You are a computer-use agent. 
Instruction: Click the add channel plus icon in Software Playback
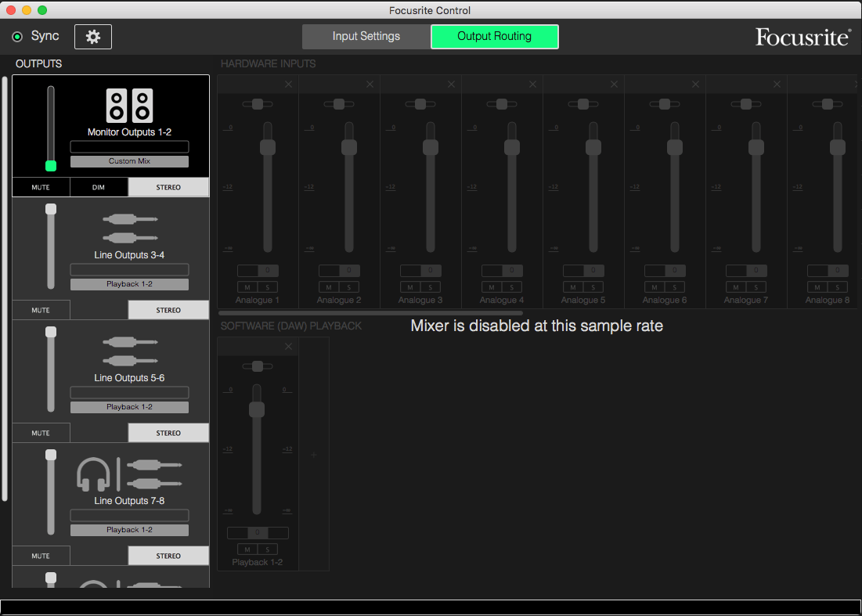pyautogui.click(x=313, y=453)
